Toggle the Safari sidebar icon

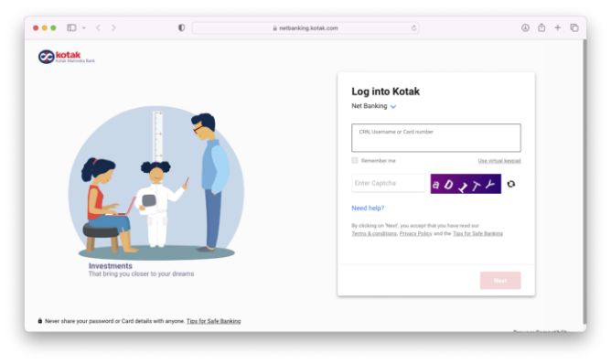(71, 27)
